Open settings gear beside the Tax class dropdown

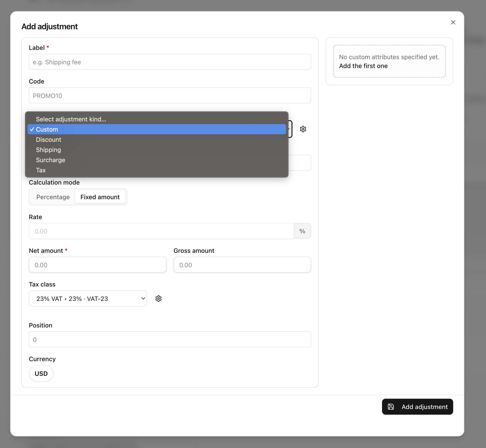click(159, 298)
